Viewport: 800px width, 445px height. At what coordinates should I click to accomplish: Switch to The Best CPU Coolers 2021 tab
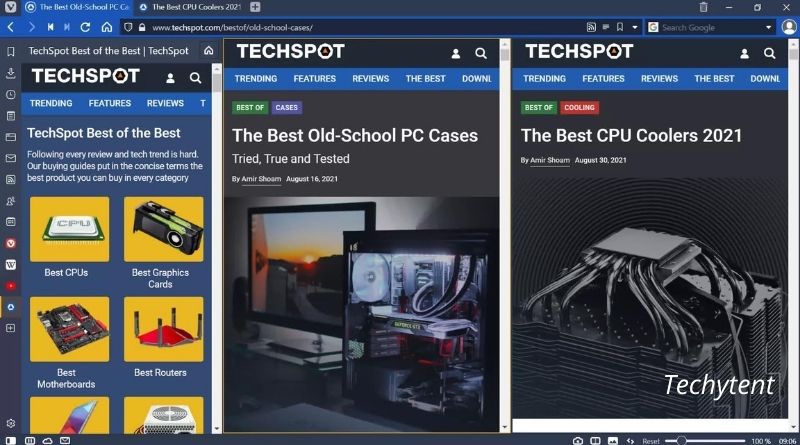190,7
